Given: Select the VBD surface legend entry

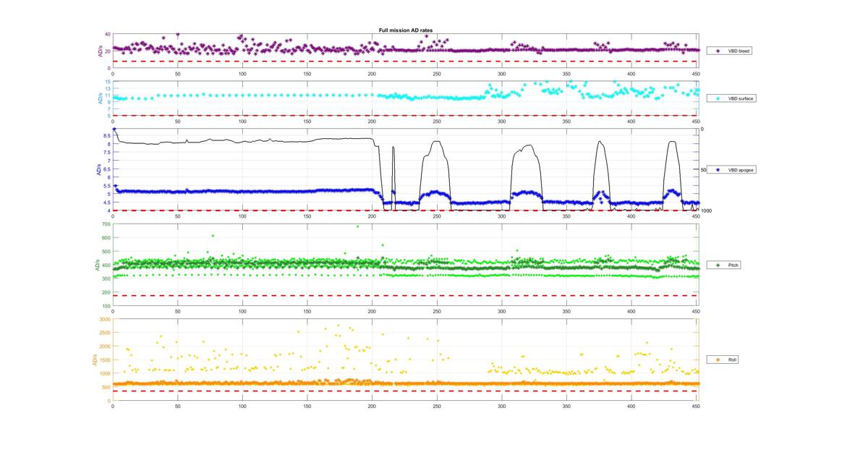Looking at the screenshot, I should tap(732, 98).
